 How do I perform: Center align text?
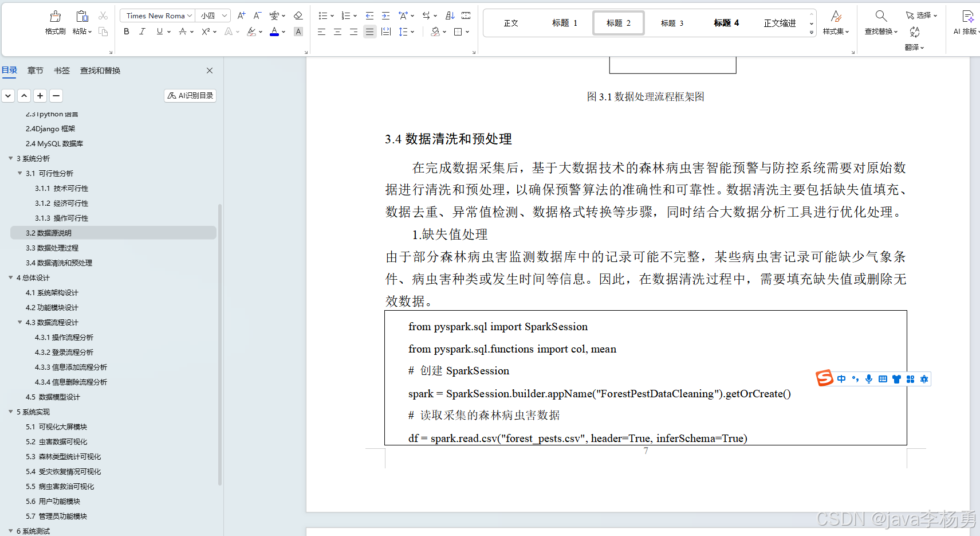[337, 32]
